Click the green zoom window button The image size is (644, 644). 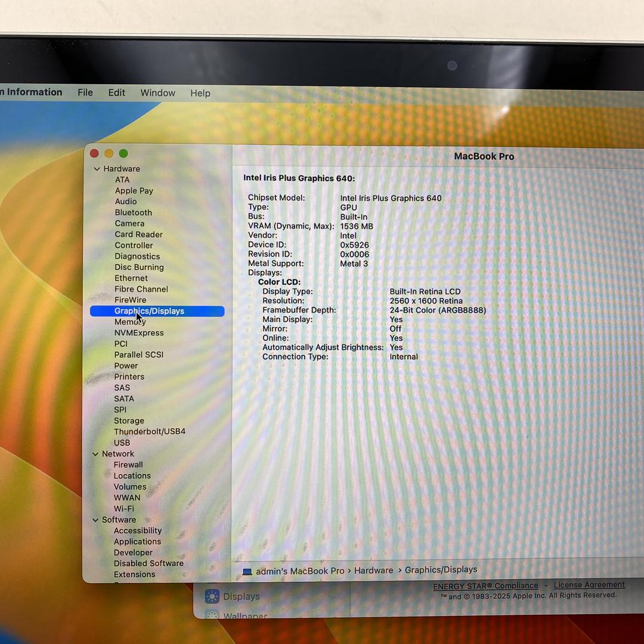[123, 153]
